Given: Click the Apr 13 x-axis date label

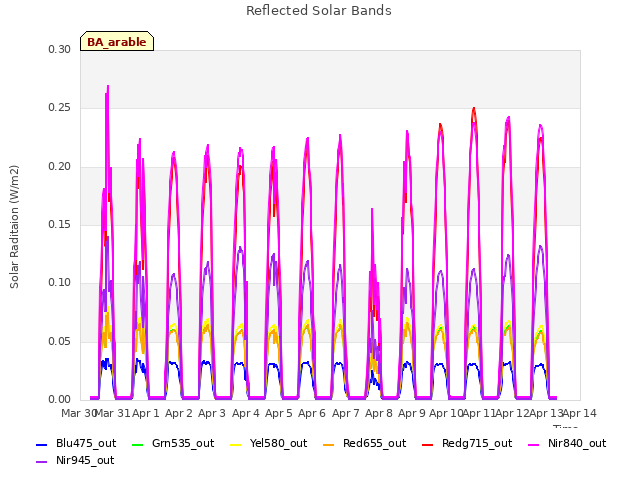Looking at the screenshot, I should (546, 413).
